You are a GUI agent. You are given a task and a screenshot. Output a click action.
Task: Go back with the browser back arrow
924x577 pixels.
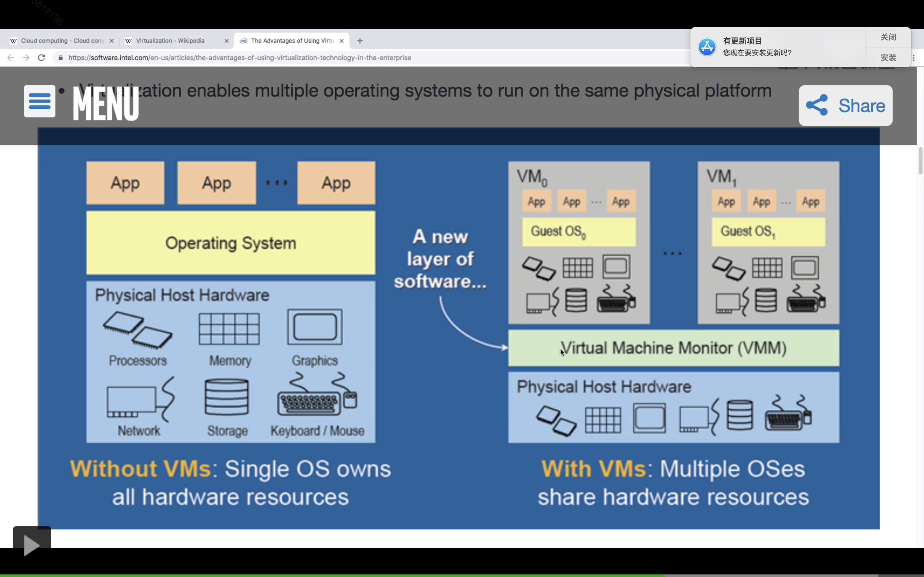pyautogui.click(x=11, y=58)
